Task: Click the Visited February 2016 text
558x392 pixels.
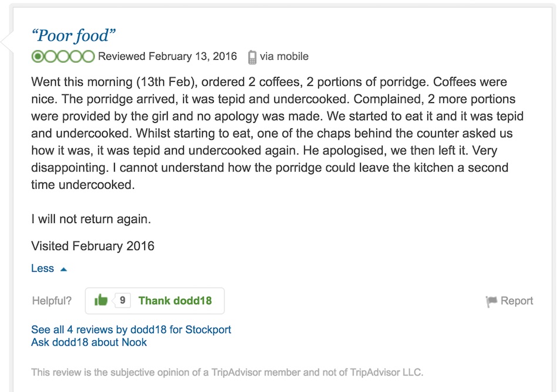Action: (x=93, y=246)
